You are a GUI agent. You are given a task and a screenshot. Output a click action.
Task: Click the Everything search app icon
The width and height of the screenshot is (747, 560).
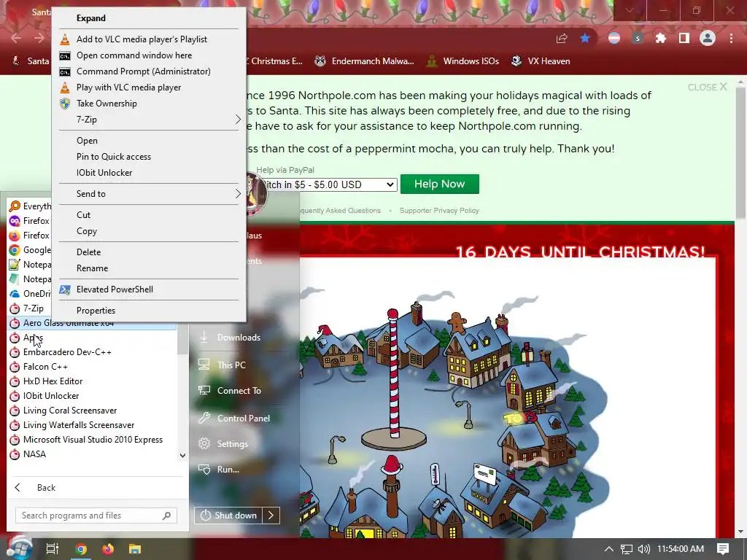(15, 206)
